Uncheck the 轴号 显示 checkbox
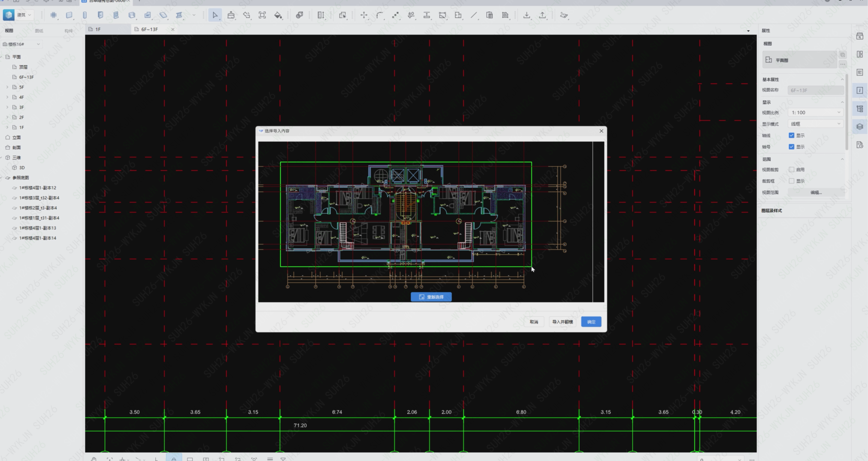This screenshot has width=868, height=461. [x=791, y=147]
